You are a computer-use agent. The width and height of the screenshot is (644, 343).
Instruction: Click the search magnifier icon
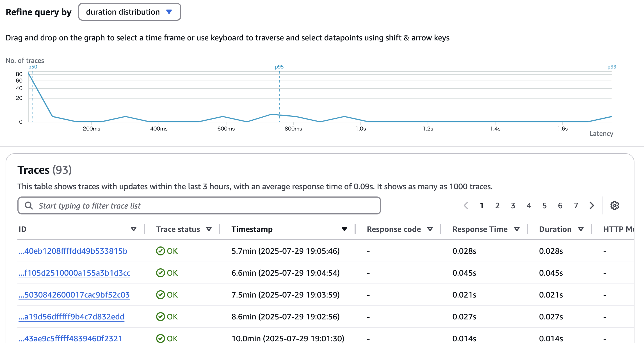click(28, 205)
